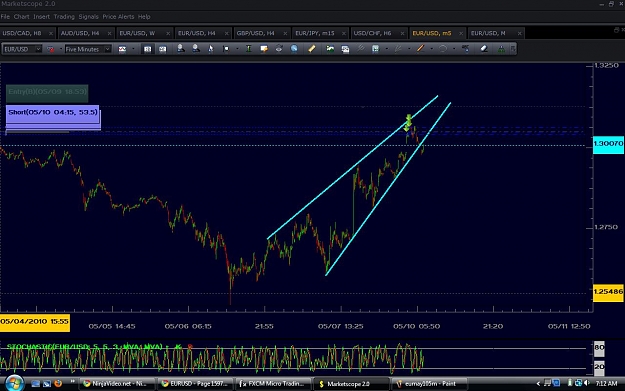
Task: Click the indicator panel icon
Action: coord(375,49)
